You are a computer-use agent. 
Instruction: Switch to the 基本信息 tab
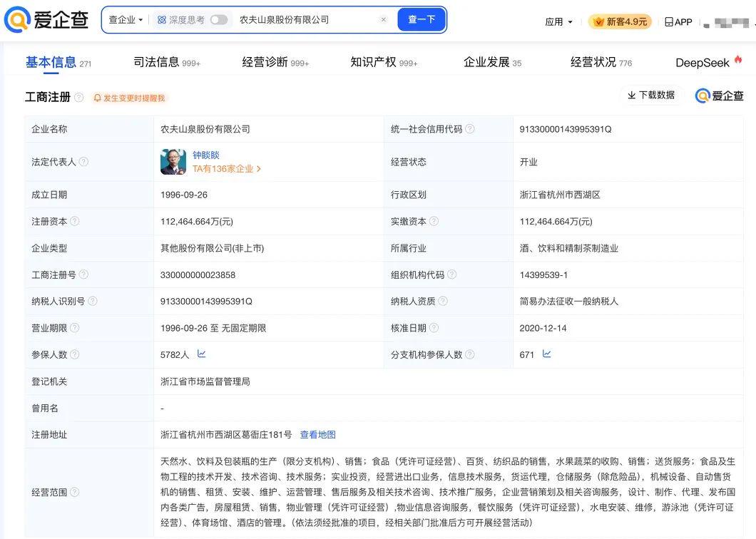[58, 63]
